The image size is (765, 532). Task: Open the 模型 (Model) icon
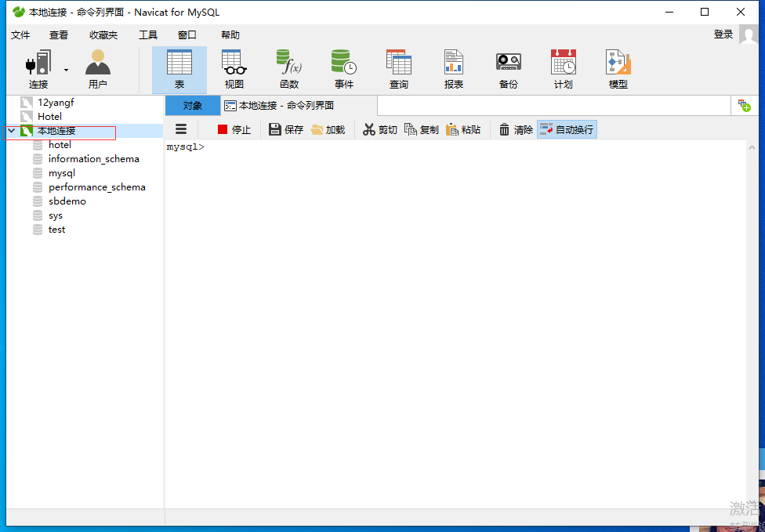[618, 68]
